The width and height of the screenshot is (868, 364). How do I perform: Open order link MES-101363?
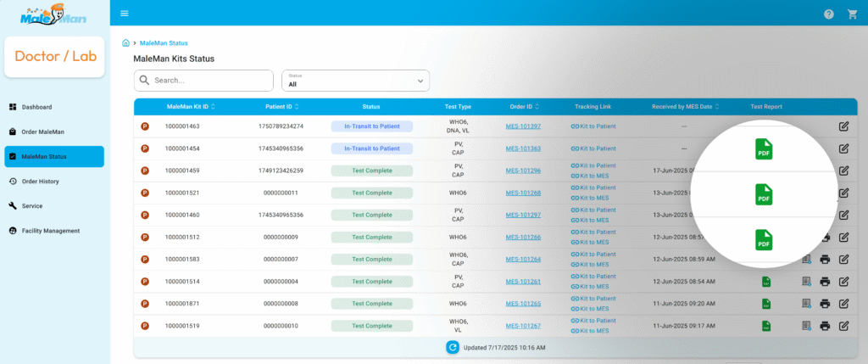(523, 148)
